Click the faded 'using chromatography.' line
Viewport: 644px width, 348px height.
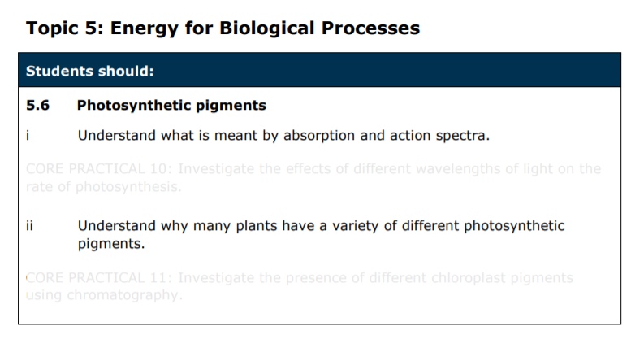[104, 295]
